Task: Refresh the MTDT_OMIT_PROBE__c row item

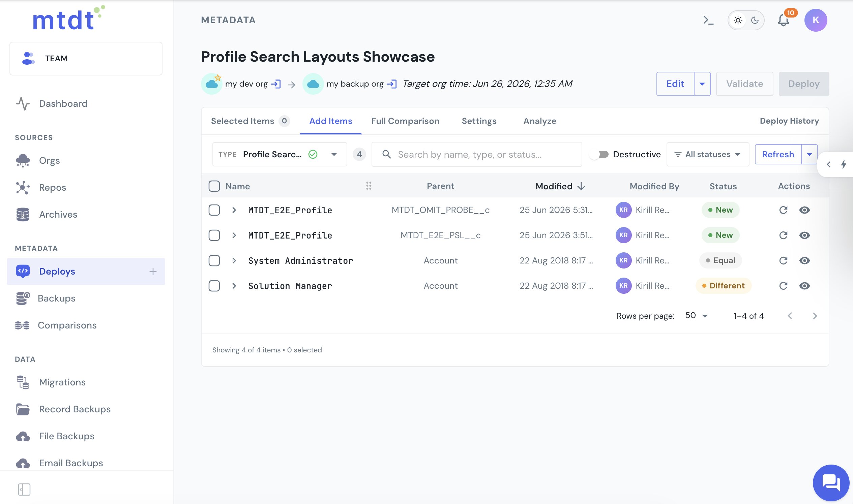Action: tap(783, 210)
